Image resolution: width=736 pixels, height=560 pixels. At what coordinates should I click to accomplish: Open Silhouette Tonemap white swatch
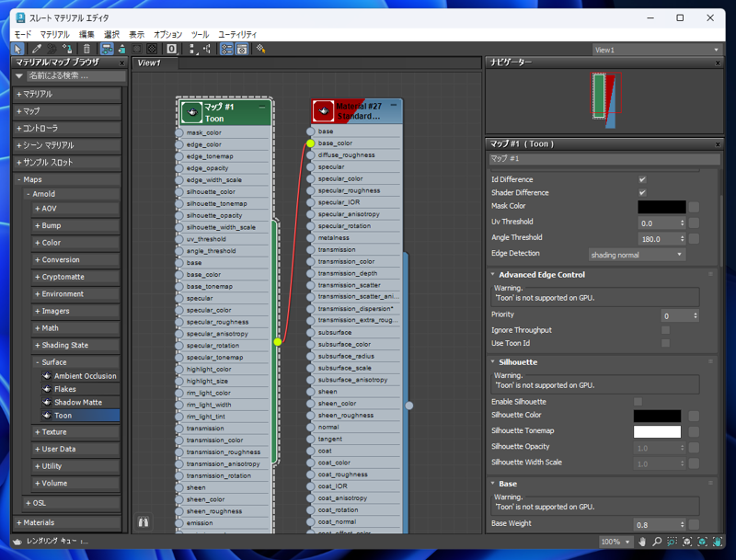(657, 431)
